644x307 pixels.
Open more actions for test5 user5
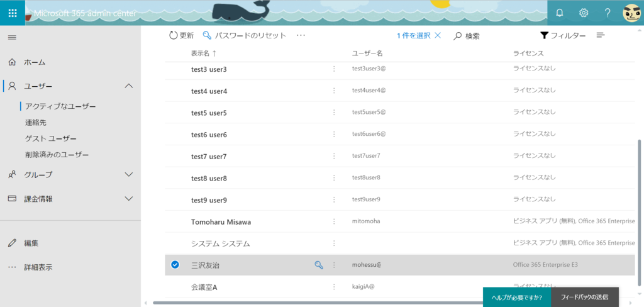coord(334,112)
